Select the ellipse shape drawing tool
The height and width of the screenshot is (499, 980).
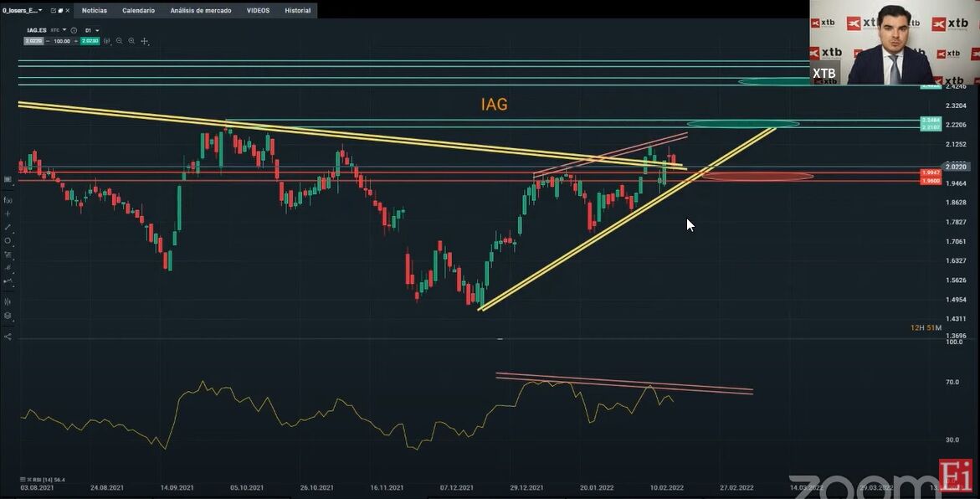point(8,241)
